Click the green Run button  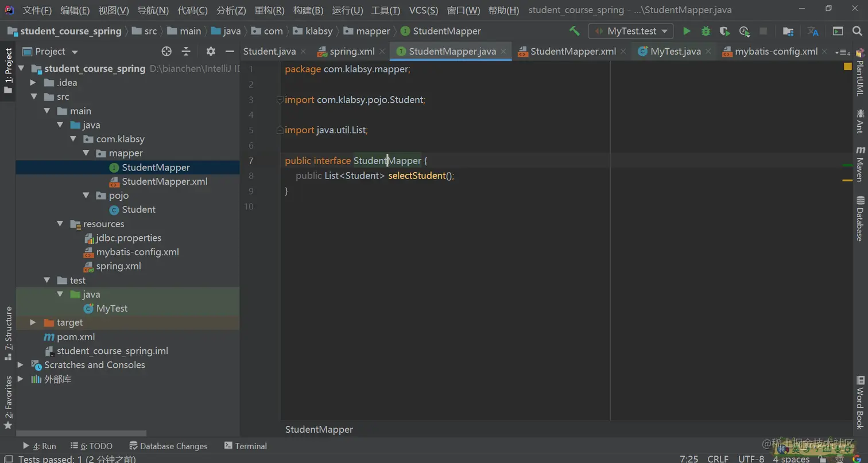[687, 31]
